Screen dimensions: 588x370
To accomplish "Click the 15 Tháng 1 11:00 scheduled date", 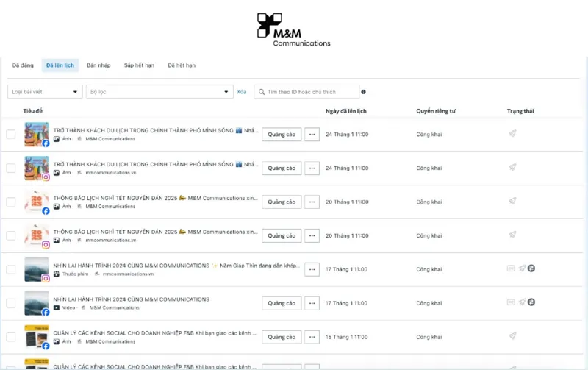I will click(x=346, y=337).
